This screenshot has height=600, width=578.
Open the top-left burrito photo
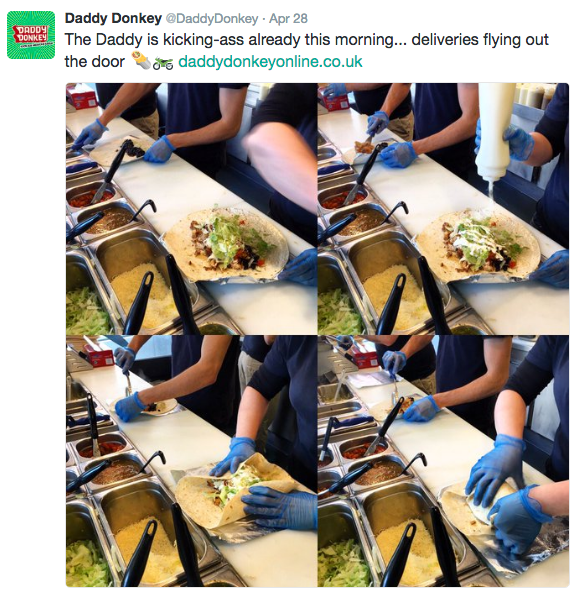point(192,209)
